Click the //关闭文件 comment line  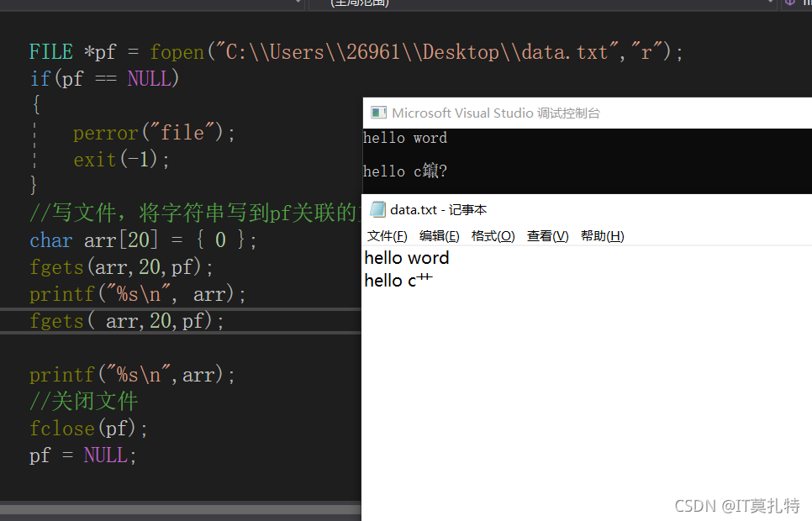[84, 402]
